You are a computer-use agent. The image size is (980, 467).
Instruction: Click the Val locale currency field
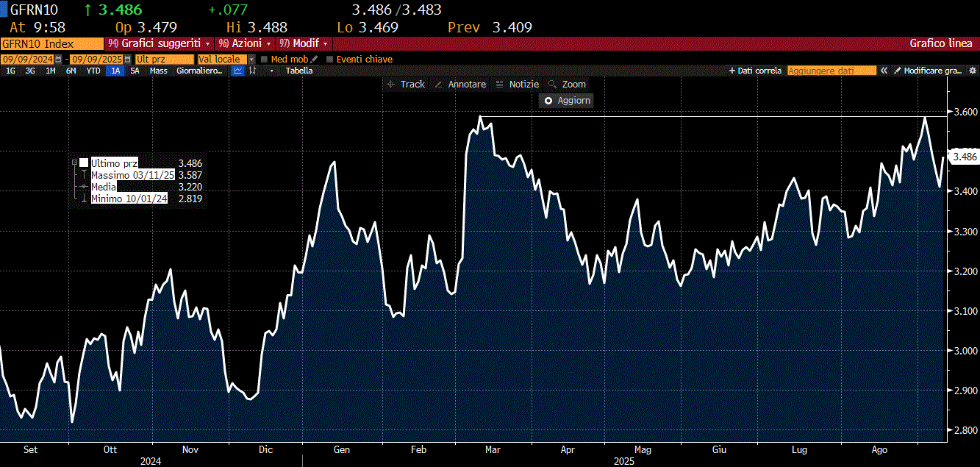click(x=222, y=60)
